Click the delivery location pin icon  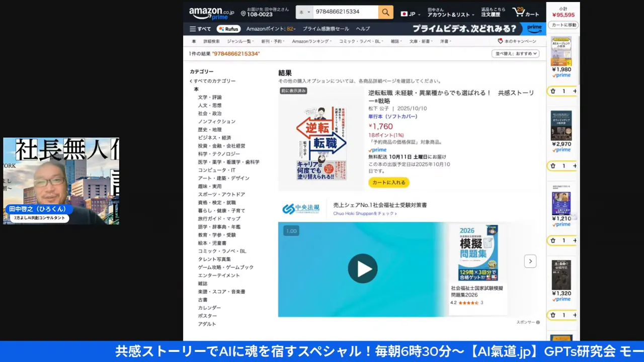pos(243,14)
